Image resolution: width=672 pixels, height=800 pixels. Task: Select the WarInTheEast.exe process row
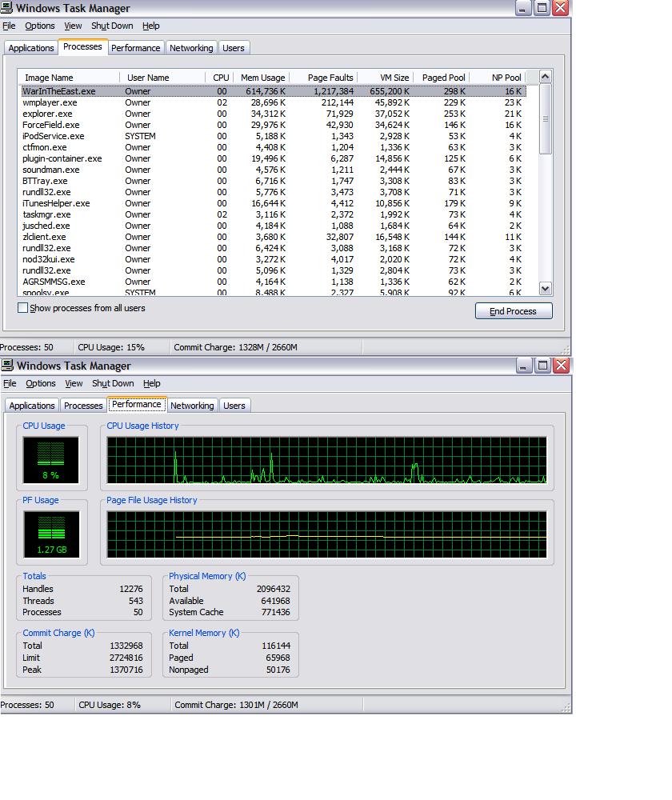[x=274, y=91]
